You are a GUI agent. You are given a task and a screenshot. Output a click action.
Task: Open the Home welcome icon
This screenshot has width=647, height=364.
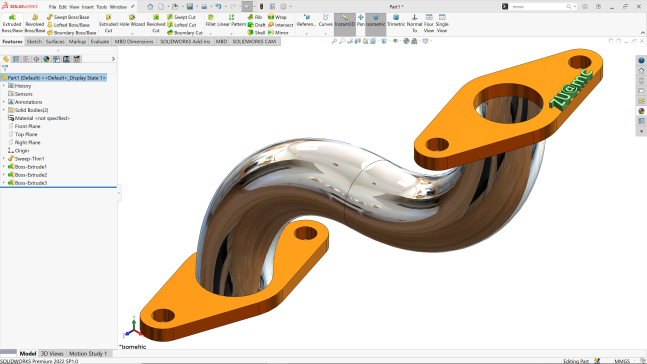(150, 7)
